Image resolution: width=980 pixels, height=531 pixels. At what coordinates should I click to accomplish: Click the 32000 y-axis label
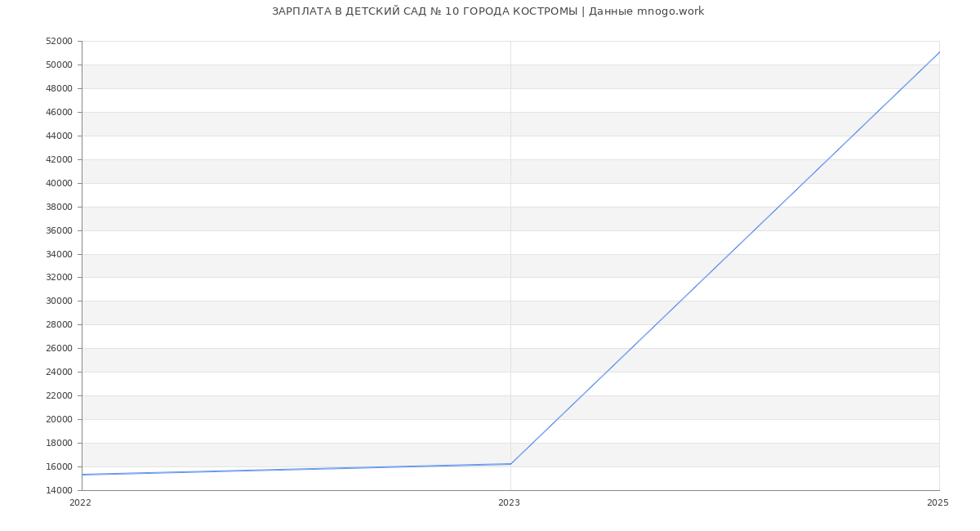59,278
